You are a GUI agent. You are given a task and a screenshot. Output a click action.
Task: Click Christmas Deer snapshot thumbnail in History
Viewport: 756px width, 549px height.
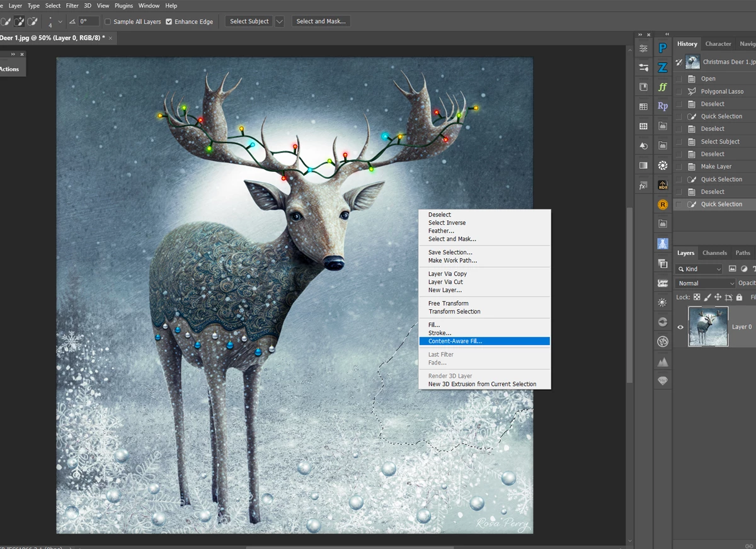[x=693, y=62]
